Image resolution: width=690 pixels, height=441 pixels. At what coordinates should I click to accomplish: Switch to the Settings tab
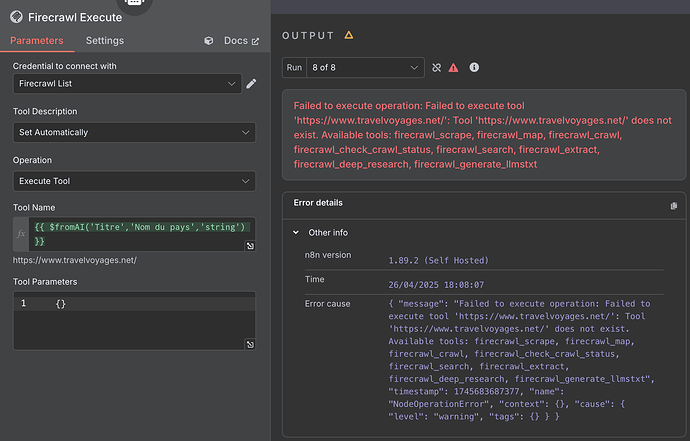[105, 40]
